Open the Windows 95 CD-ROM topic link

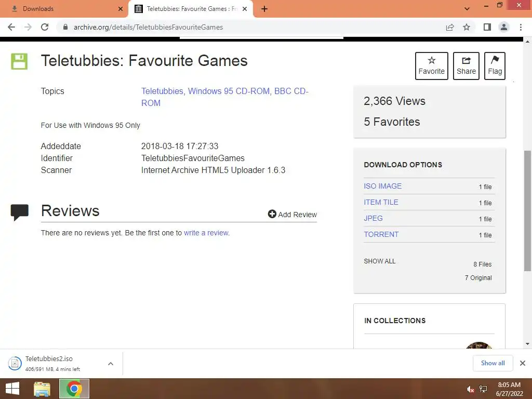(229, 91)
